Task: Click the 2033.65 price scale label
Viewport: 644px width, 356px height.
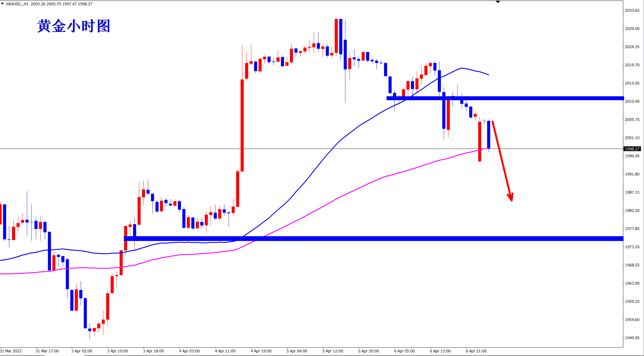Action: pos(632,10)
